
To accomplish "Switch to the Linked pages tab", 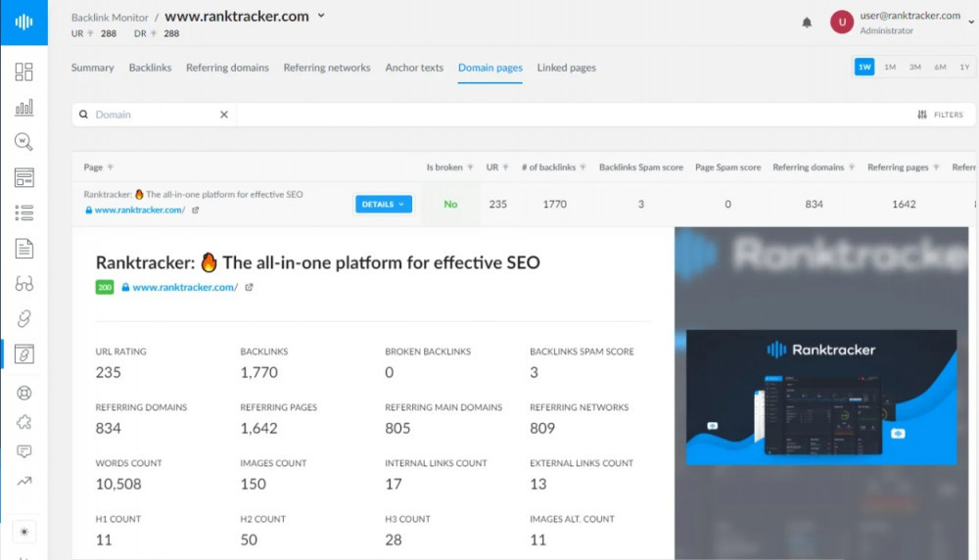I will point(566,68).
